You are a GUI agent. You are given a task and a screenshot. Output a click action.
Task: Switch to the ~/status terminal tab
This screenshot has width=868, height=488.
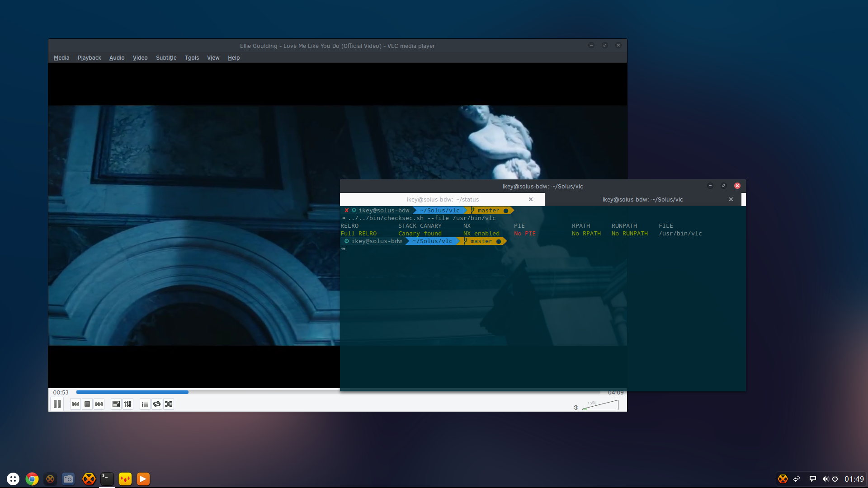442,199
